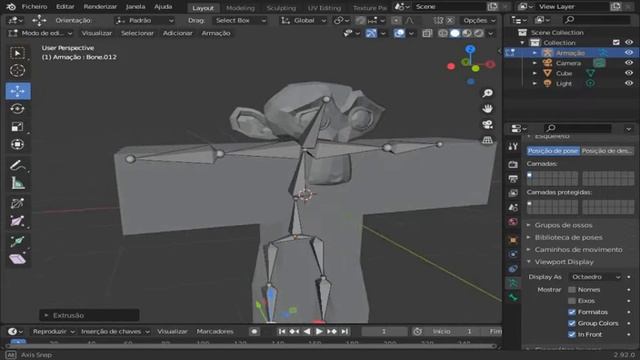The height and width of the screenshot is (360, 640).
Task: Select the Bone Size tool
Action: 18,221
